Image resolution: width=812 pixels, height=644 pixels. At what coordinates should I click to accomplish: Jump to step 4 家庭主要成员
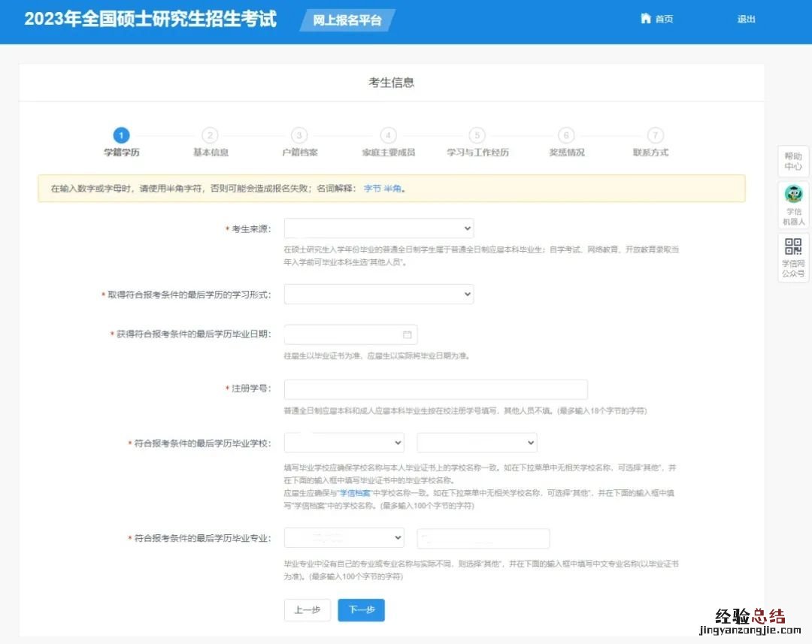click(x=388, y=135)
